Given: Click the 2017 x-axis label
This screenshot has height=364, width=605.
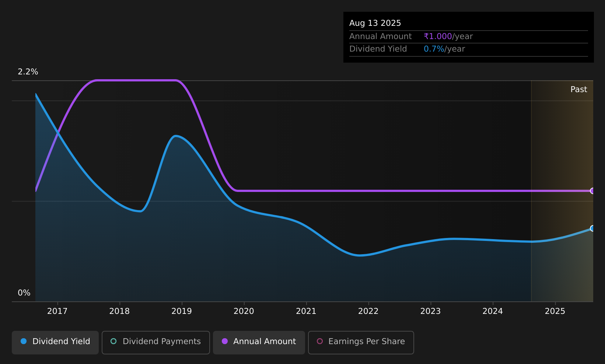Looking at the screenshot, I should coord(57,311).
